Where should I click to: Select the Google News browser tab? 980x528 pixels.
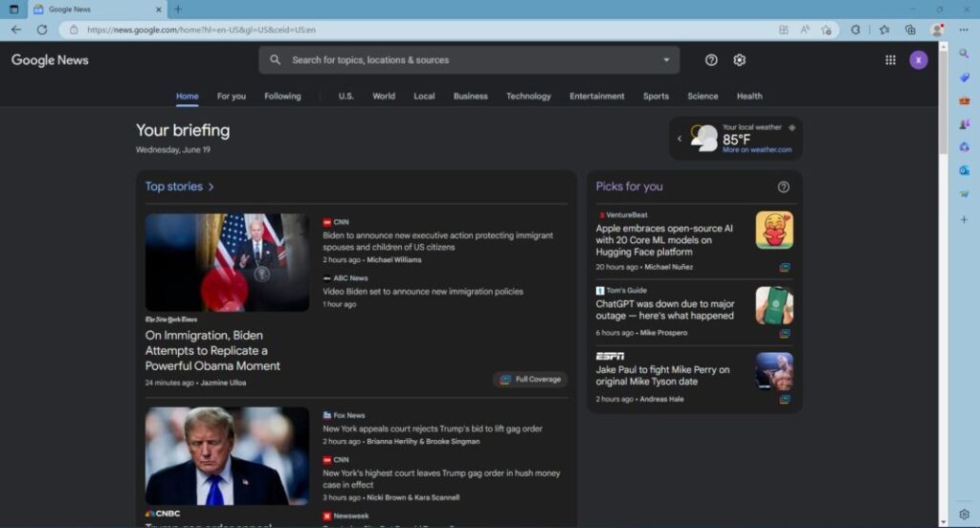pos(97,10)
